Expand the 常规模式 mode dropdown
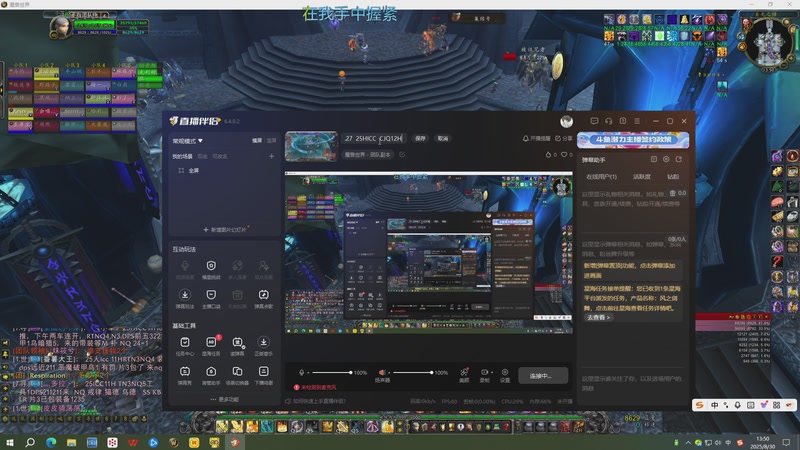 (x=187, y=141)
